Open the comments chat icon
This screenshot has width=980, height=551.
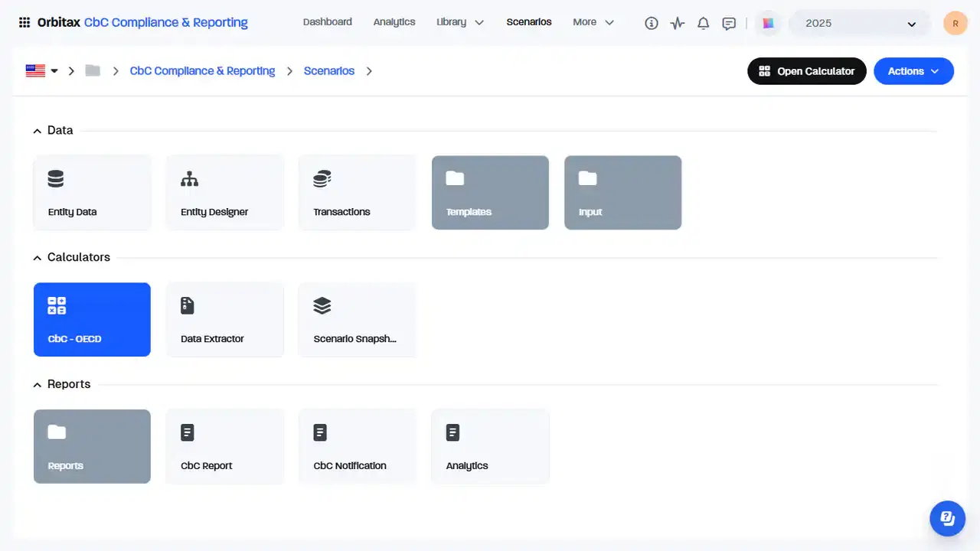coord(730,23)
